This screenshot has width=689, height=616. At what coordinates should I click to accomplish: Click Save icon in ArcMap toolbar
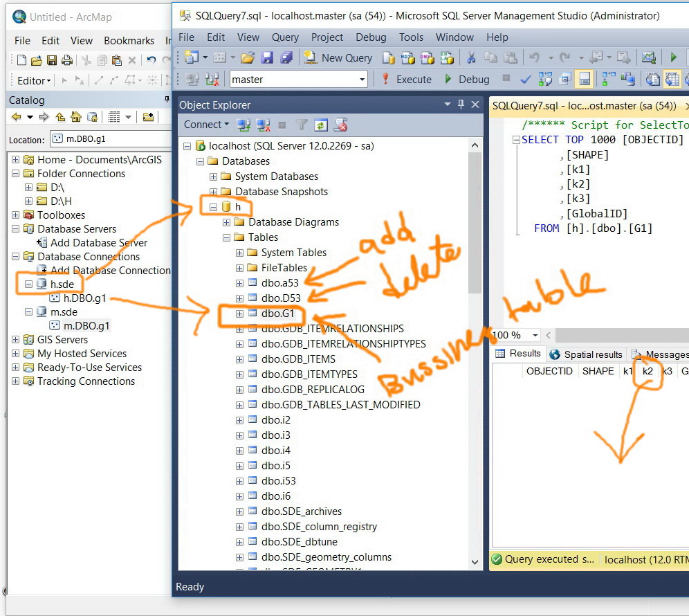pyautogui.click(x=52, y=60)
